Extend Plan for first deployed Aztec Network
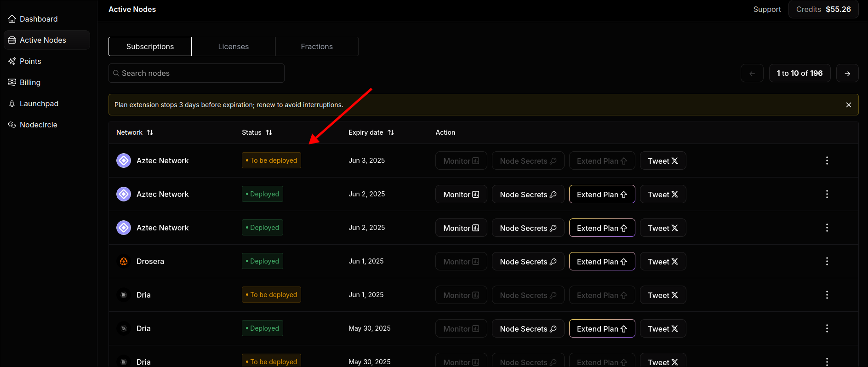Screen dimensions: 868x367 pos(602,194)
